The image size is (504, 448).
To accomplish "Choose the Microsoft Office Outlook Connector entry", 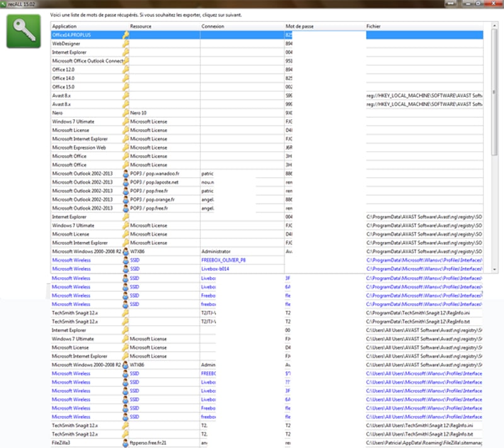I will (88, 60).
